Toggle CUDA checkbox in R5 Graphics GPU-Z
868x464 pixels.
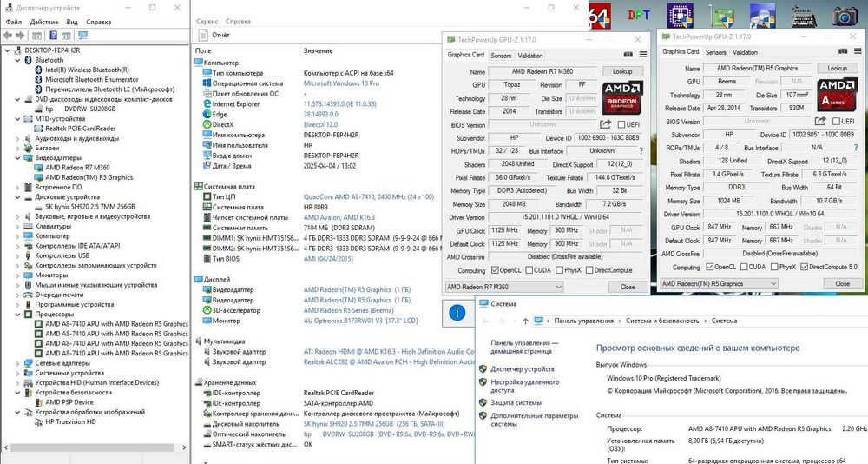pyautogui.click(x=744, y=268)
